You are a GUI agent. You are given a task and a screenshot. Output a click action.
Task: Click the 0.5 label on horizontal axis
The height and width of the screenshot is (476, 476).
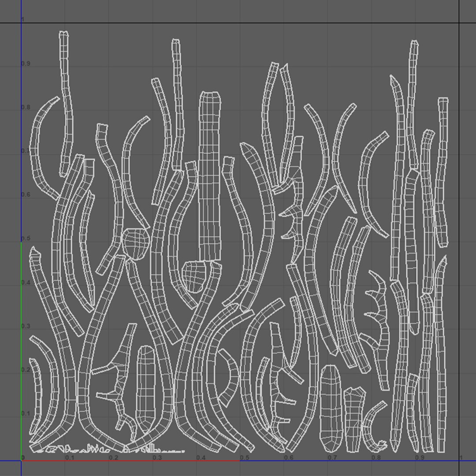[244, 457]
